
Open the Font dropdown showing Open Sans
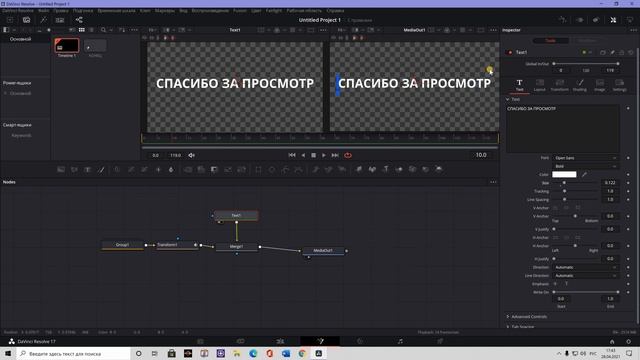click(x=585, y=158)
